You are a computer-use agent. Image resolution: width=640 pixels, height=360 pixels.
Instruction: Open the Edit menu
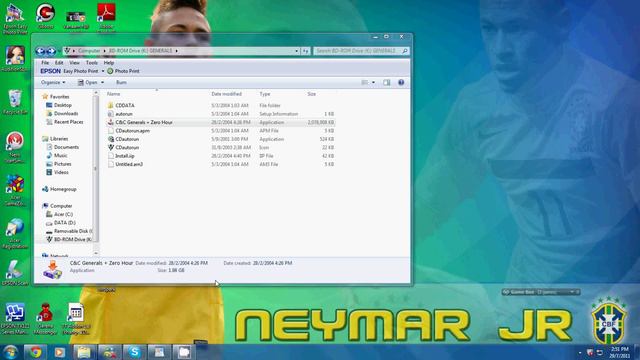click(59, 63)
